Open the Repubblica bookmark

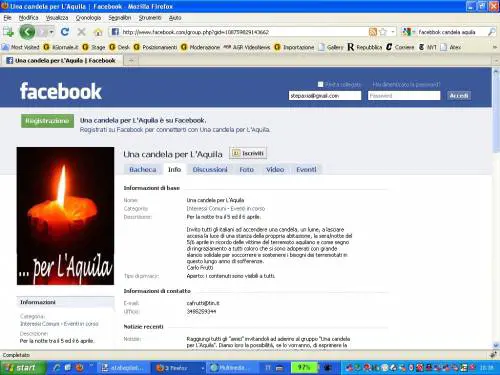(x=365, y=47)
